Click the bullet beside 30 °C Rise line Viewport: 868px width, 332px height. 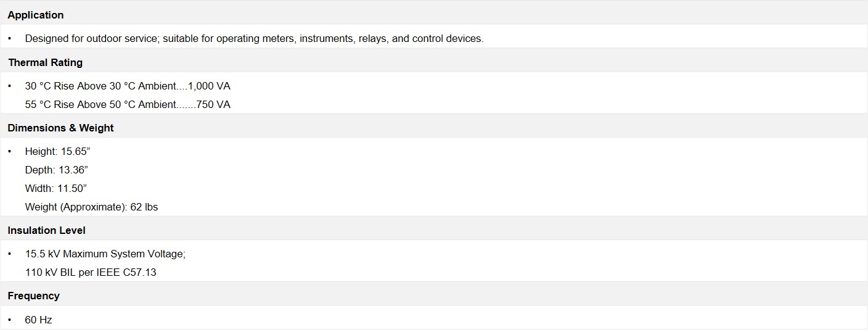10,86
